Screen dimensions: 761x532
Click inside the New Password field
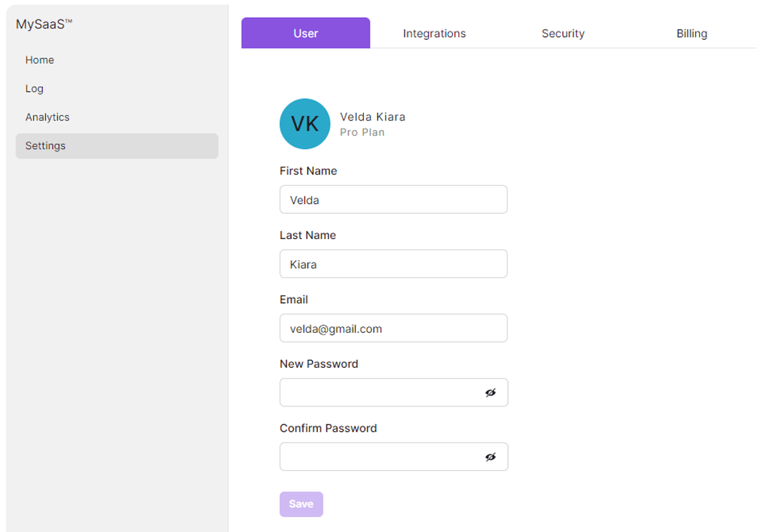380,392
